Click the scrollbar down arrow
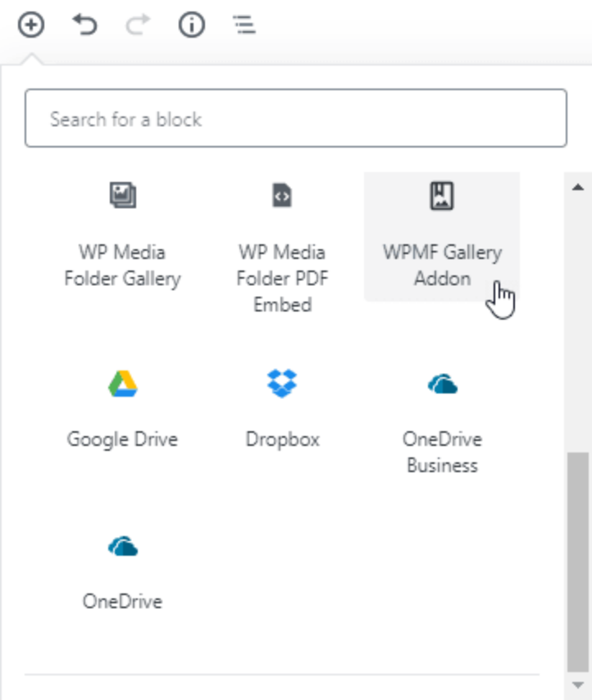Screen dimensions: 592x700 tap(577, 684)
